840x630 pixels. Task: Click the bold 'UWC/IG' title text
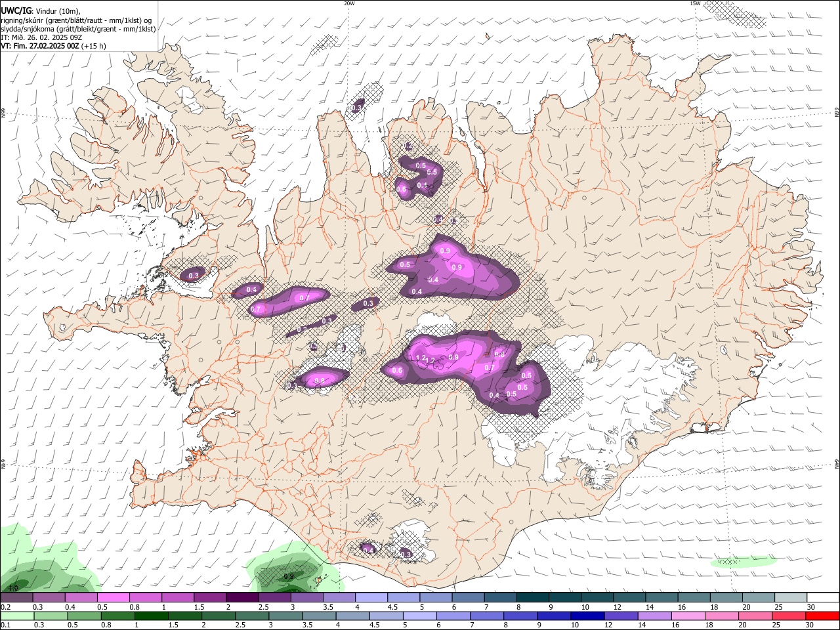click(x=16, y=10)
